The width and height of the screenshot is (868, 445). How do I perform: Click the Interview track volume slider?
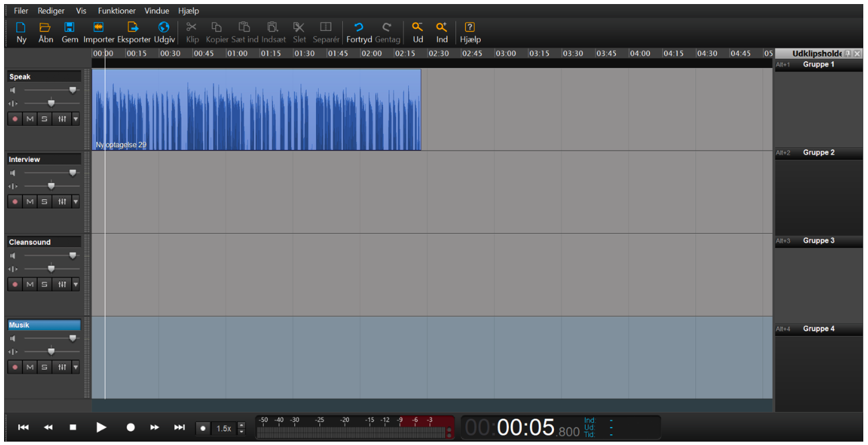click(x=73, y=173)
